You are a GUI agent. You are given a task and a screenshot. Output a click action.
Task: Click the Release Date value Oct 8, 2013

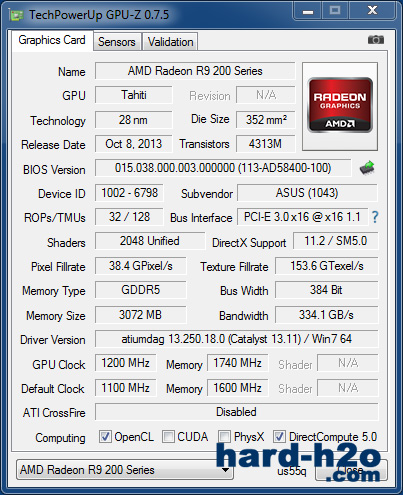(x=134, y=144)
